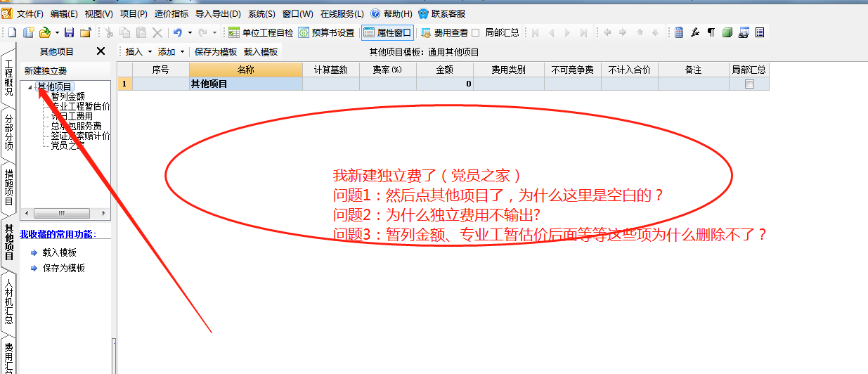Viewport: 868px width, 374px height.
Task: Click the Redo arrow icon
Action: click(202, 32)
